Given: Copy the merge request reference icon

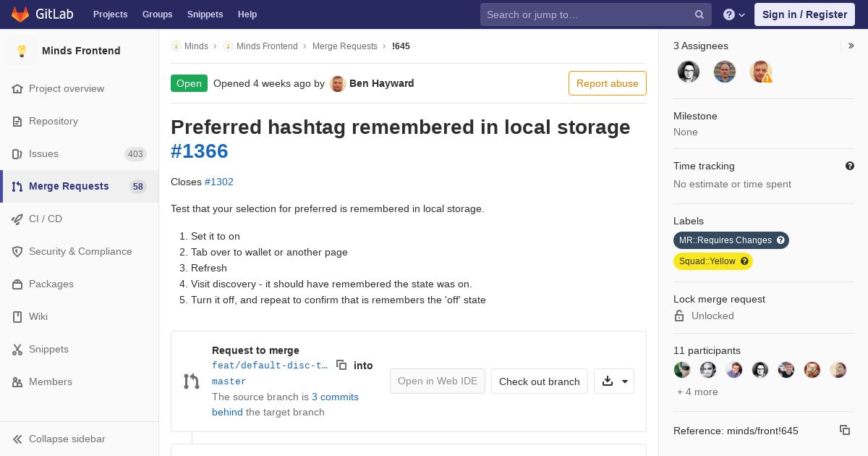Looking at the screenshot, I should click(844, 430).
